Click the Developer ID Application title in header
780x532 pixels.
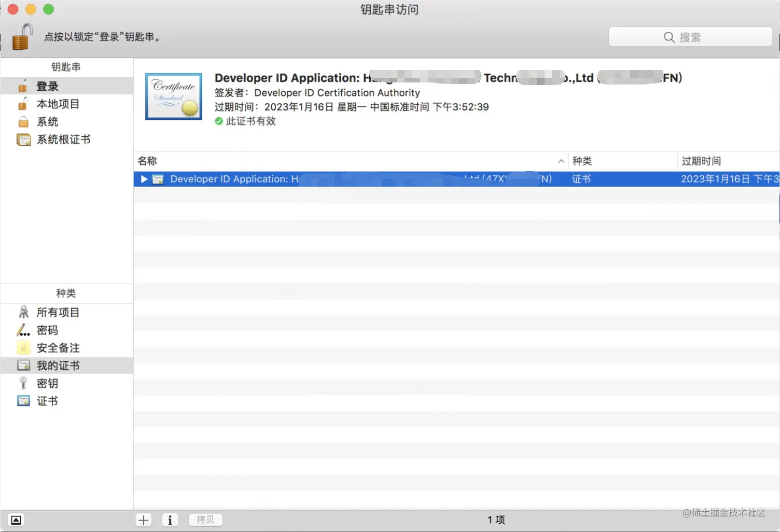pyautogui.click(x=448, y=78)
